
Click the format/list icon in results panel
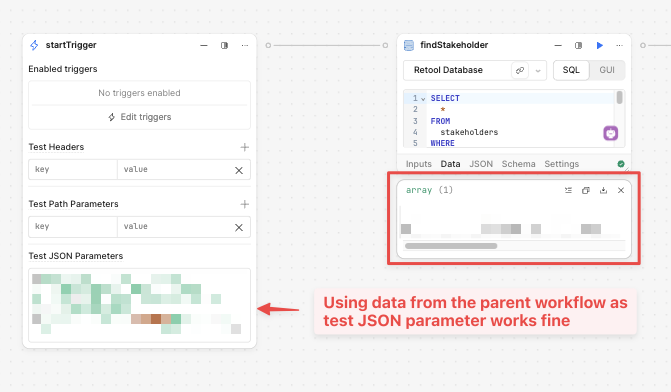click(568, 190)
